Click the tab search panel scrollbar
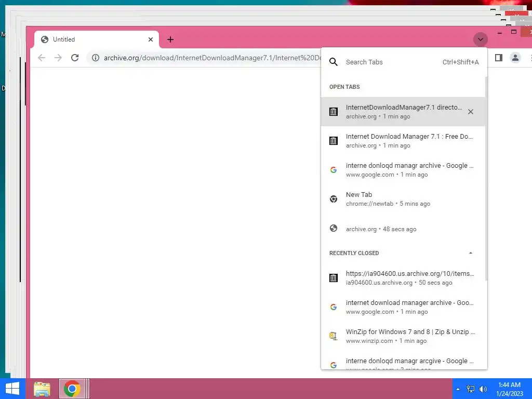The width and height of the screenshot is (532, 399). [486, 179]
